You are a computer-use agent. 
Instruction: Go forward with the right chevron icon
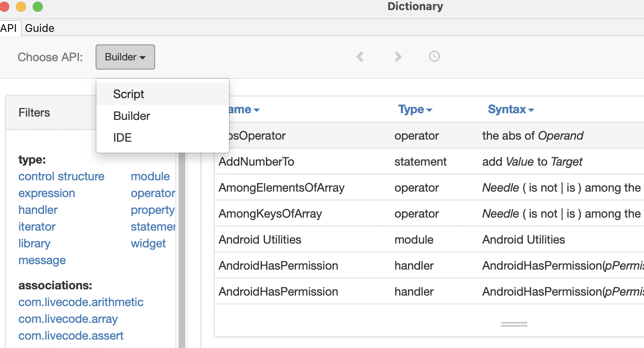398,57
